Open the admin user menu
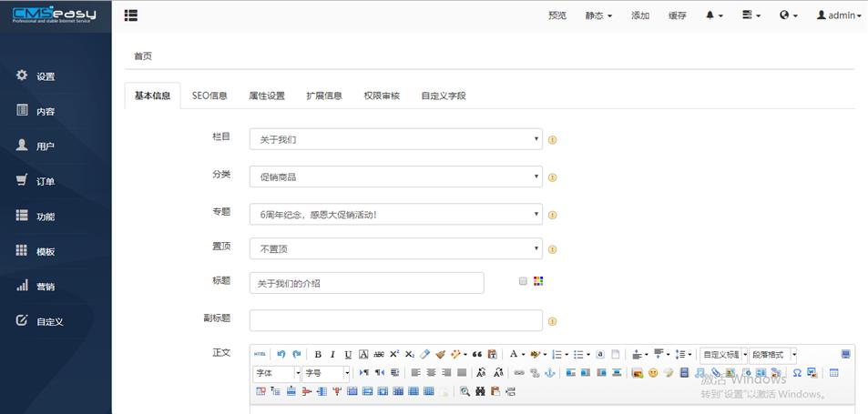Viewport: 868px width, 414px height. [x=838, y=15]
